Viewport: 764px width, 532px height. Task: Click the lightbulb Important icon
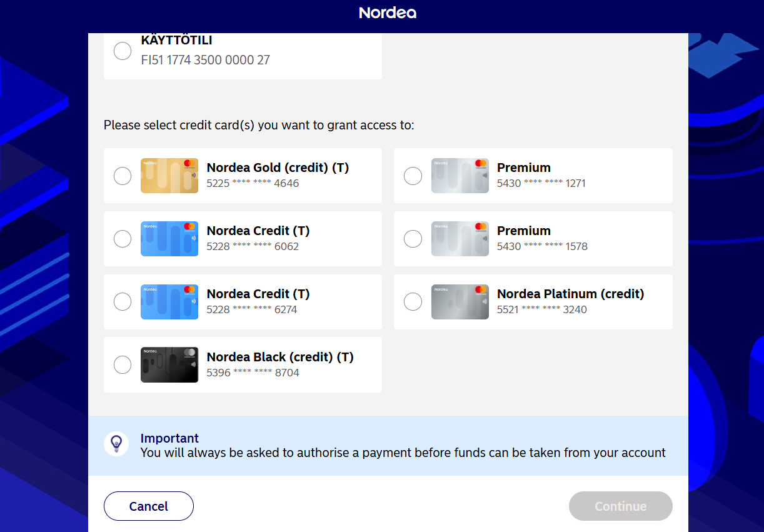pyautogui.click(x=116, y=444)
